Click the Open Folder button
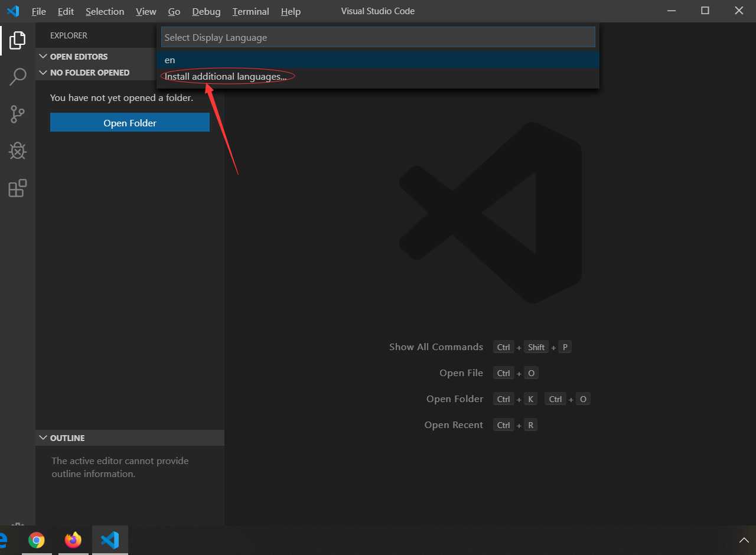756x555 pixels. tap(130, 123)
